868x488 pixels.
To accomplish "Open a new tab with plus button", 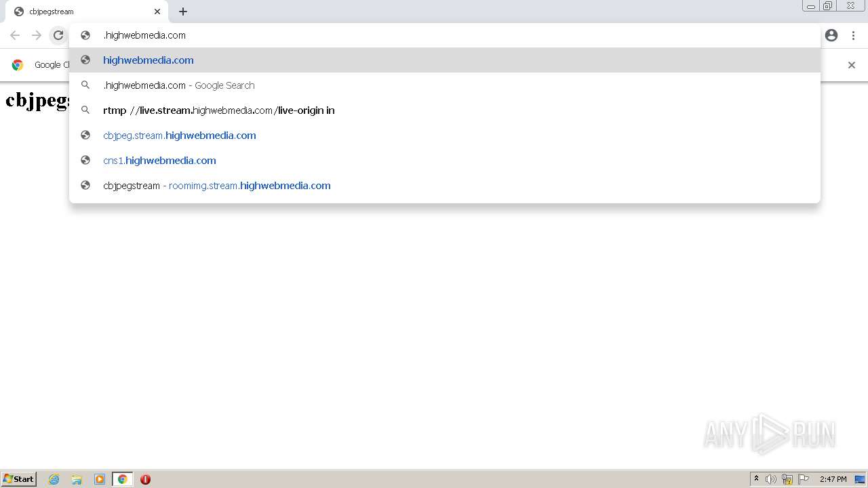I will (183, 12).
